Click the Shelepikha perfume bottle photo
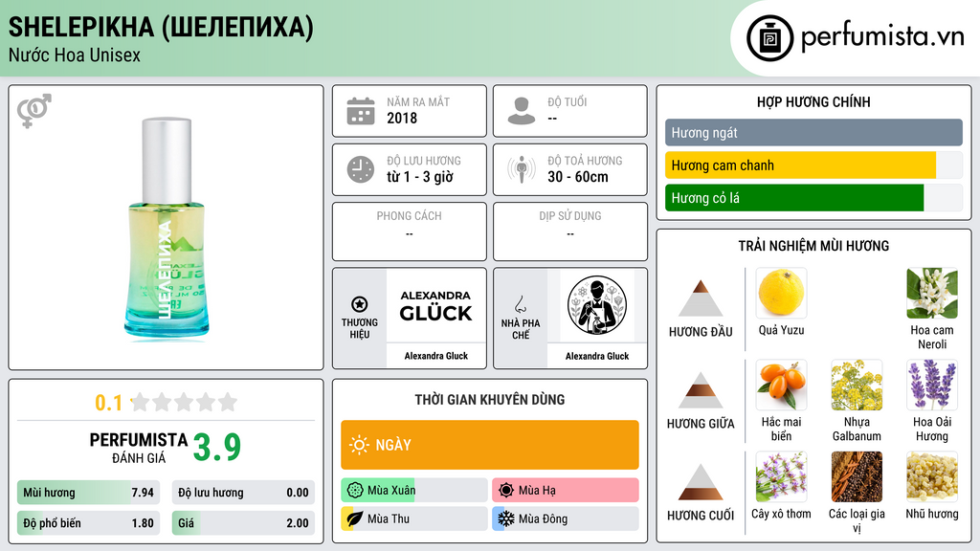 coord(167,228)
